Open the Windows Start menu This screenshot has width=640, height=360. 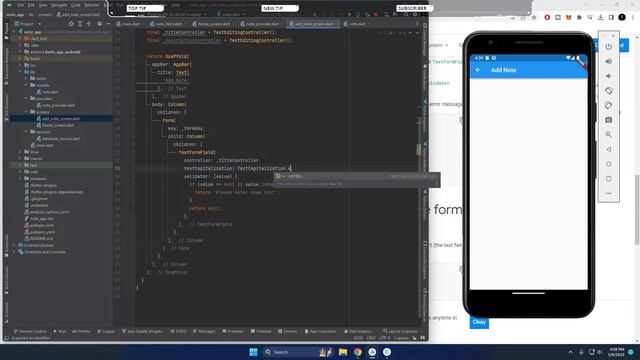tap(253, 352)
